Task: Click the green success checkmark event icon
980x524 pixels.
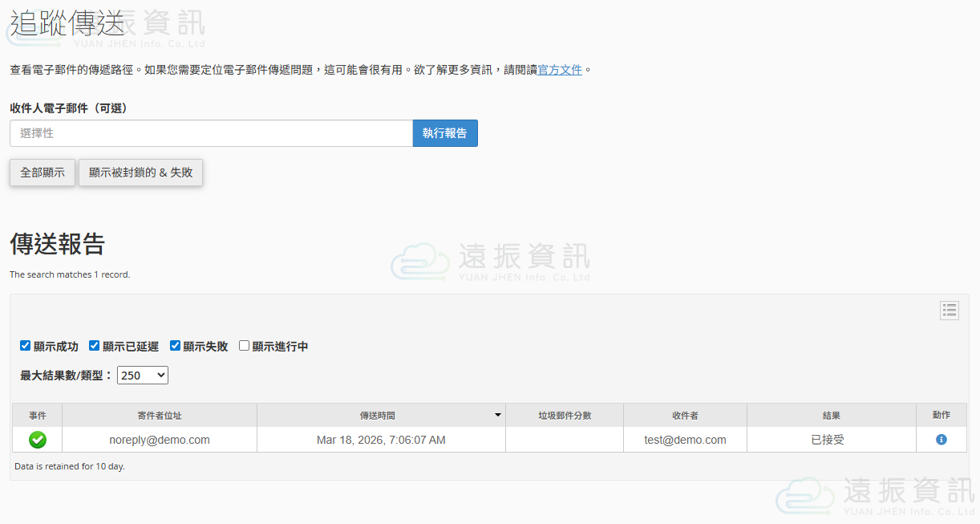Action: [38, 440]
